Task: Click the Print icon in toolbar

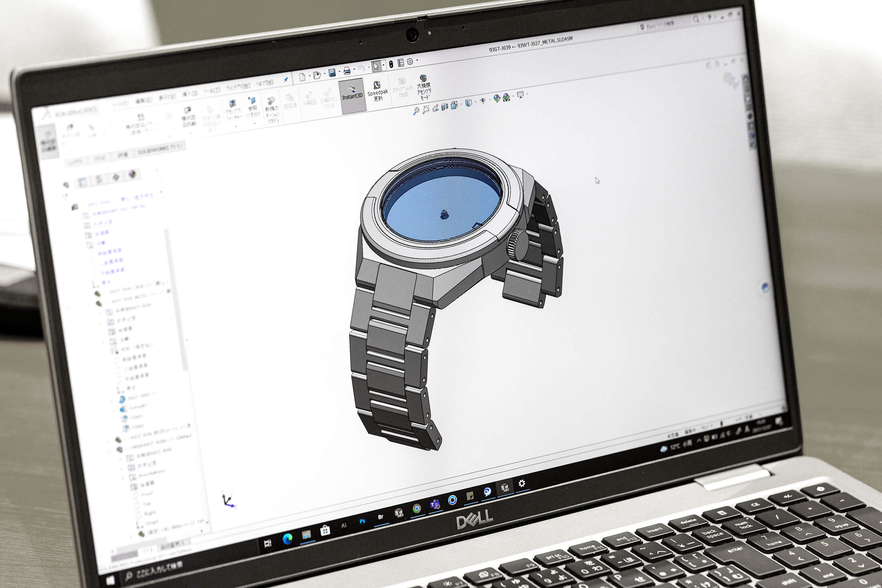Action: click(347, 71)
